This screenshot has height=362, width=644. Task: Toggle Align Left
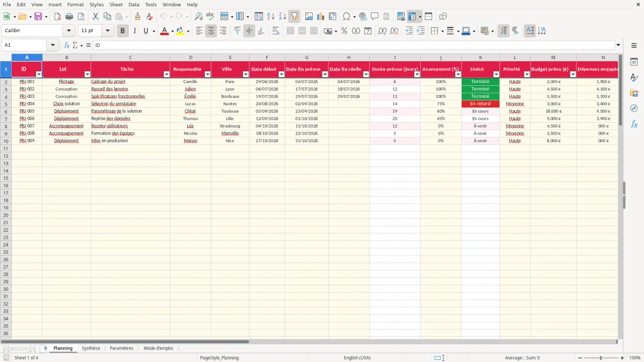[x=199, y=31]
